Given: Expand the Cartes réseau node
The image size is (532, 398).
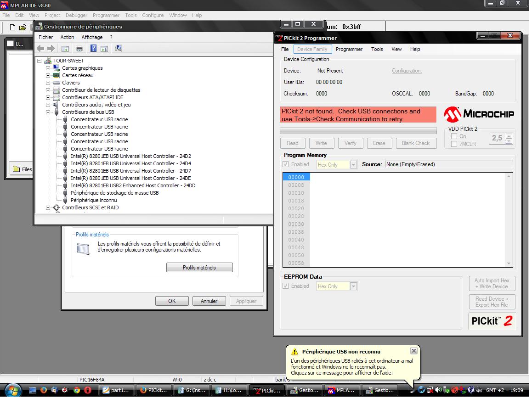Looking at the screenshot, I should pos(48,76).
